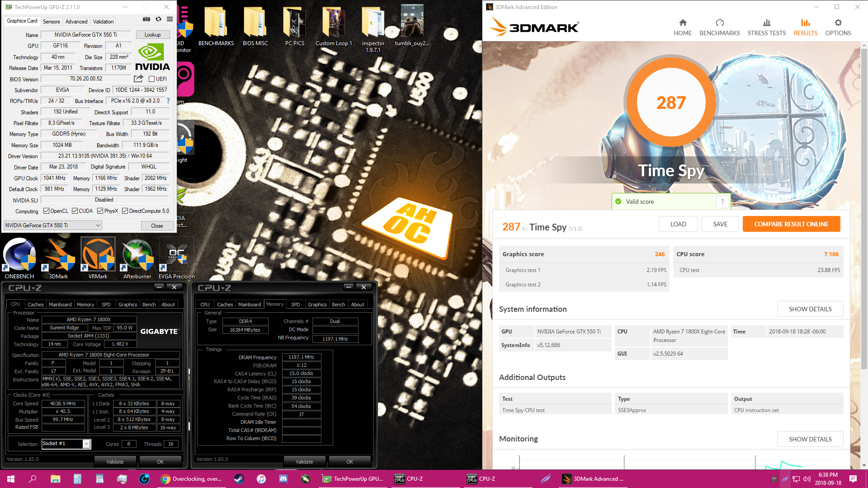Refresh GPU-Z data with refresh icon
The width and height of the screenshot is (868, 488).
(x=158, y=19)
